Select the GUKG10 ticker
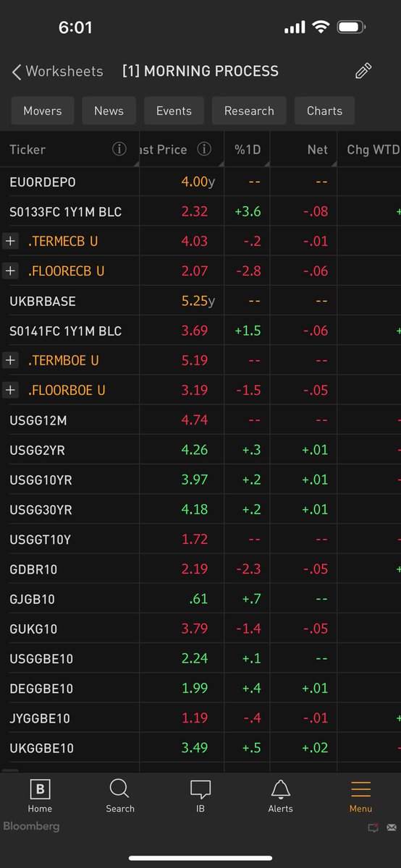Image resolution: width=401 pixels, height=868 pixels. point(33,629)
